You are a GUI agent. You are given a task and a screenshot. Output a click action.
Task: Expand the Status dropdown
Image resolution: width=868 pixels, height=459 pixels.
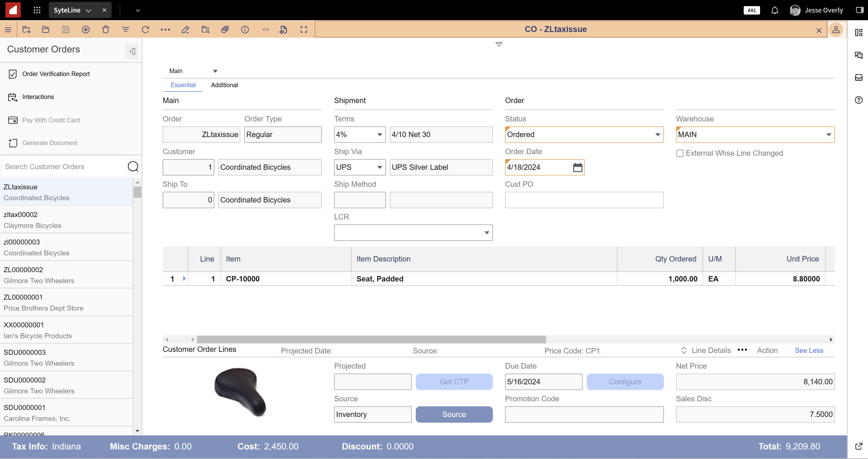coord(657,135)
